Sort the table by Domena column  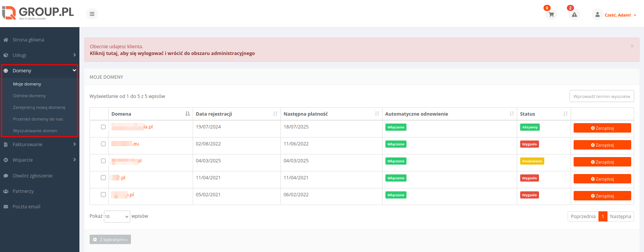click(x=187, y=114)
